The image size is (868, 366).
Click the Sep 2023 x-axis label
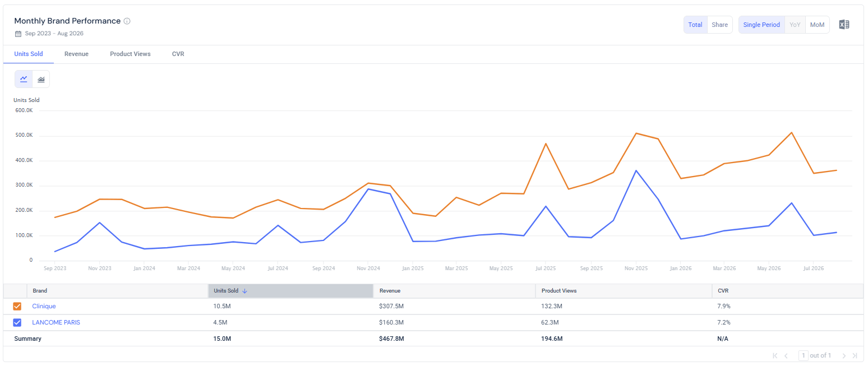(55, 268)
